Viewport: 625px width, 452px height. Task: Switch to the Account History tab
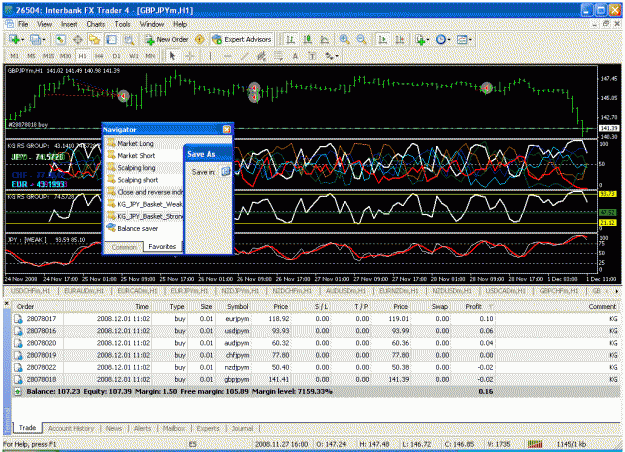71,428
